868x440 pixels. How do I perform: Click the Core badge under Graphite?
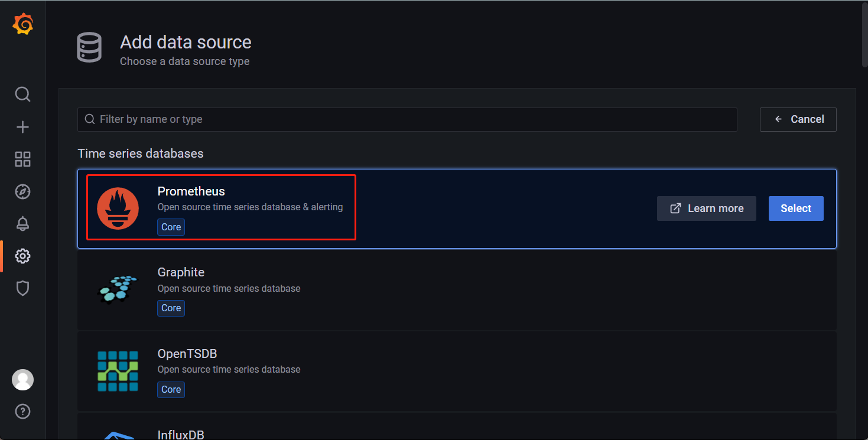(x=171, y=308)
